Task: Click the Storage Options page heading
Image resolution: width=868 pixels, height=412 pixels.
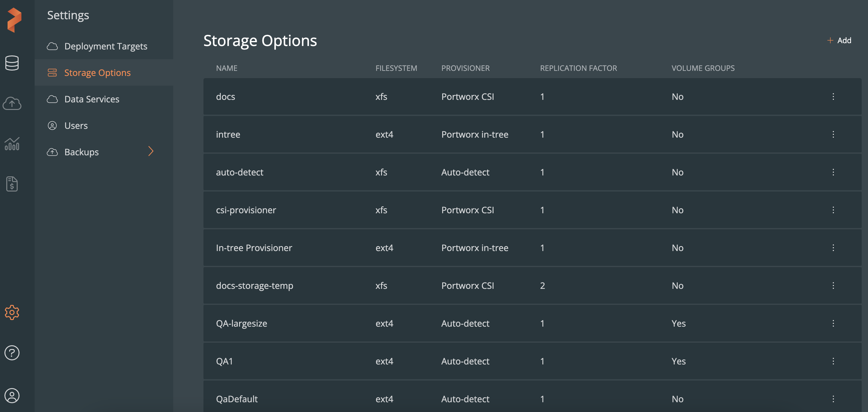Action: pyautogui.click(x=260, y=40)
